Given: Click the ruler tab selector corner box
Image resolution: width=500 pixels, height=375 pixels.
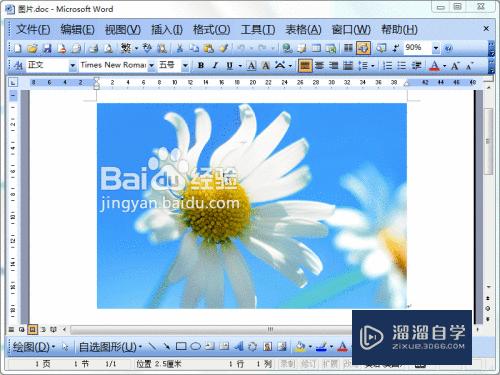Looking at the screenshot, I should point(13,82).
